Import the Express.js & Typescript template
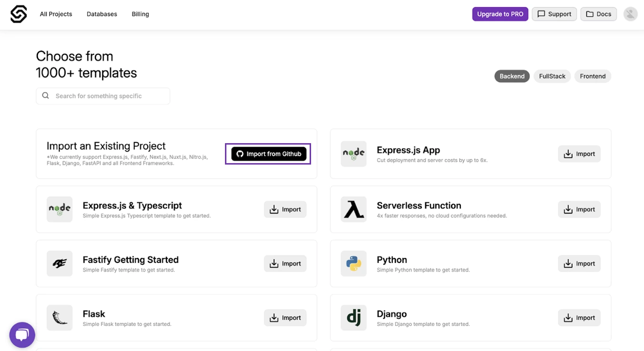644x351 pixels. click(x=285, y=209)
